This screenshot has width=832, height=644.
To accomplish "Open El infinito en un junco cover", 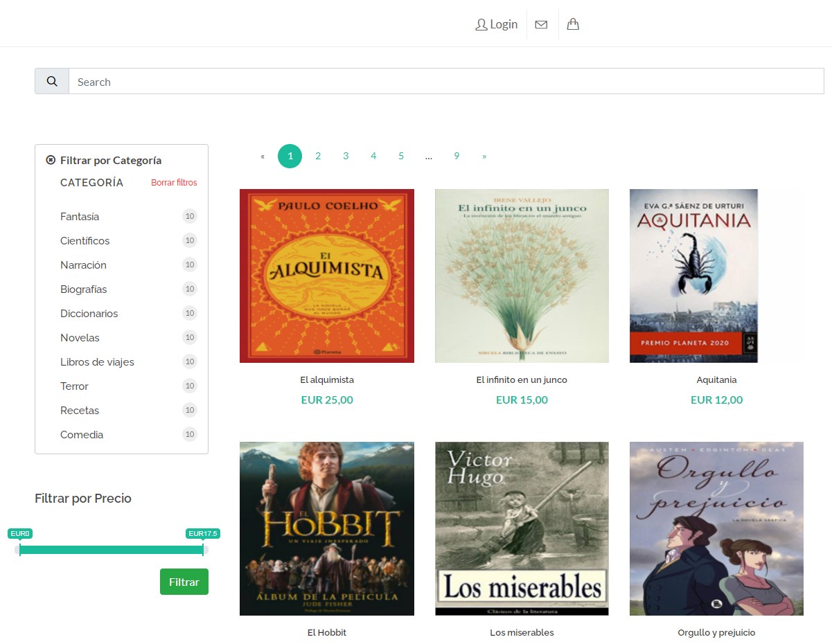I will 522,276.
